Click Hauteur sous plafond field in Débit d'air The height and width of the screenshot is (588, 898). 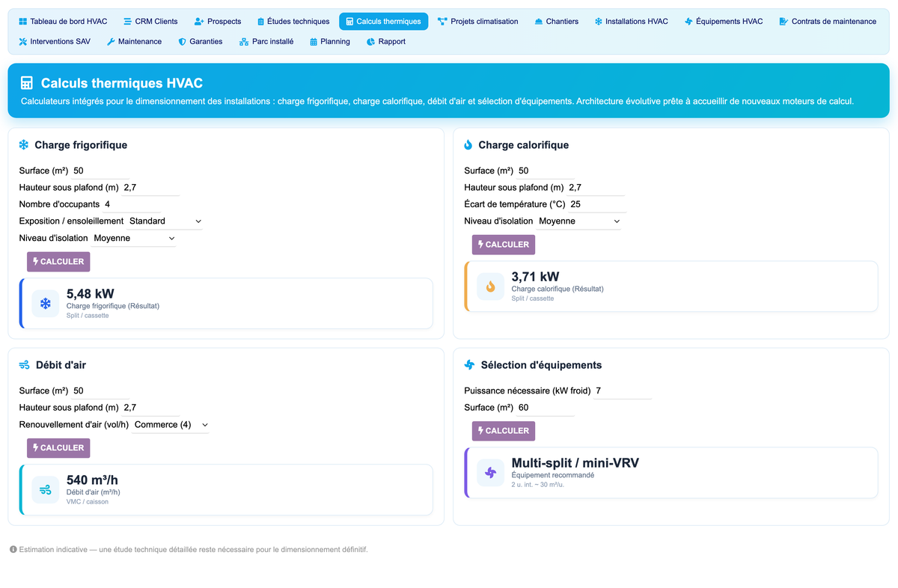(x=150, y=408)
